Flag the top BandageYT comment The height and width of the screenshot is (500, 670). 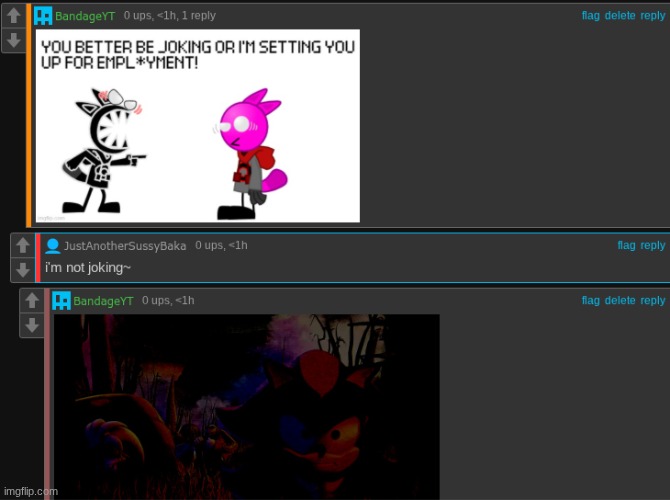coord(591,15)
